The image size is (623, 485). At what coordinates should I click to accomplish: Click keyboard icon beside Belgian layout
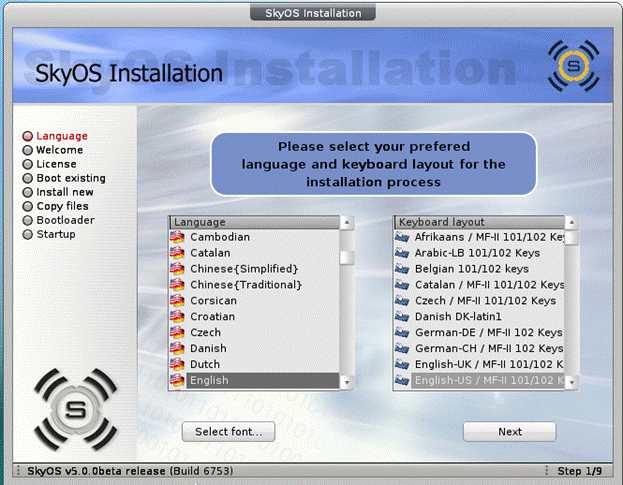[402, 269]
